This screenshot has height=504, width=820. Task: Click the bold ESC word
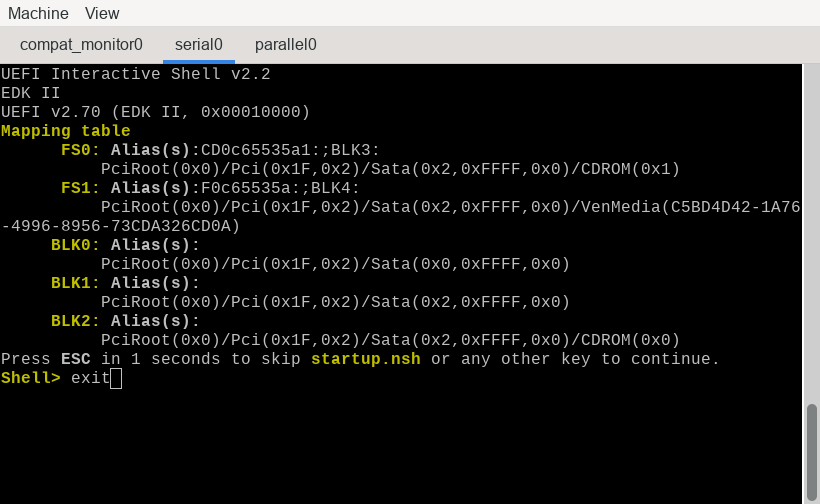coord(76,359)
